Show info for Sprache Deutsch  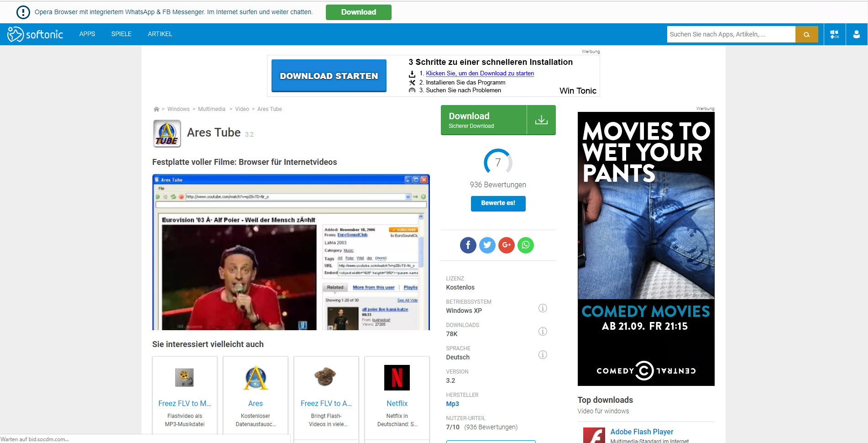pyautogui.click(x=543, y=354)
